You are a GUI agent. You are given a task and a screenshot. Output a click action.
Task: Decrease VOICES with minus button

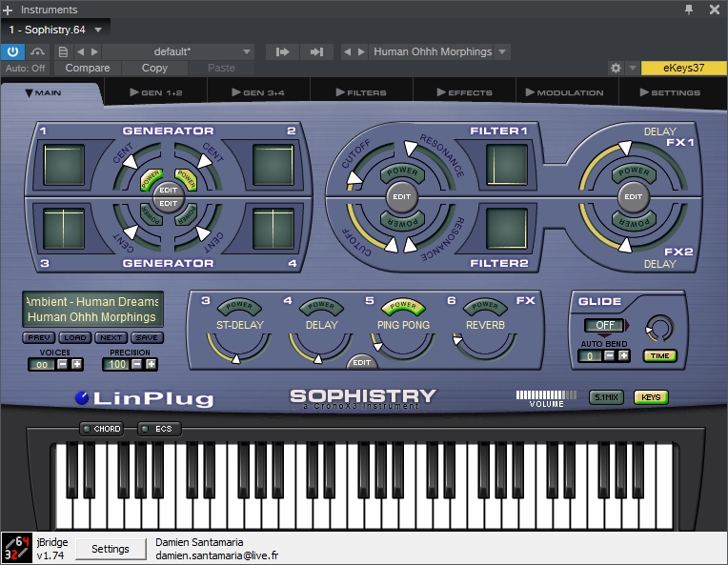coord(62,365)
